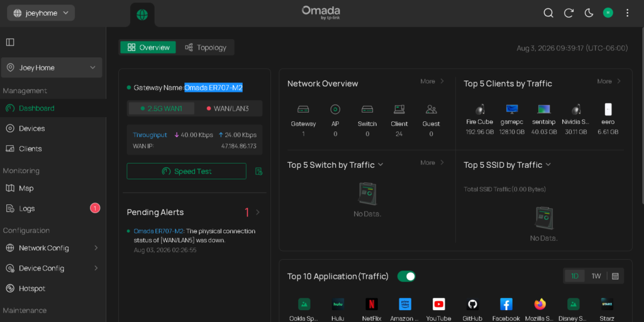Select the WAN/LAN3 port tab
This screenshot has height=322, width=644.
[x=228, y=108]
